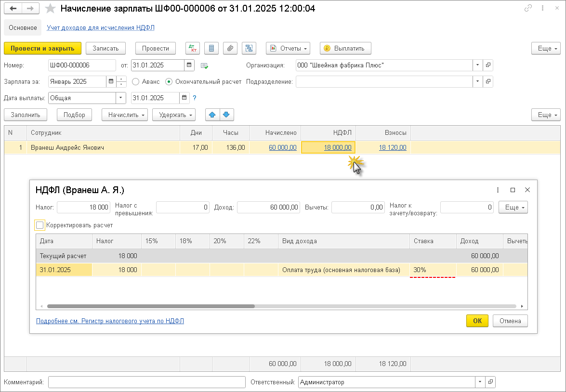The image size is (566, 392).
Task: Open the document movements list icon
Action: point(211,48)
